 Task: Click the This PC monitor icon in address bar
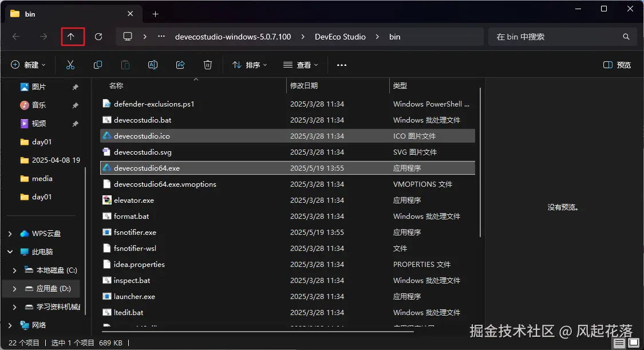pyautogui.click(x=128, y=37)
